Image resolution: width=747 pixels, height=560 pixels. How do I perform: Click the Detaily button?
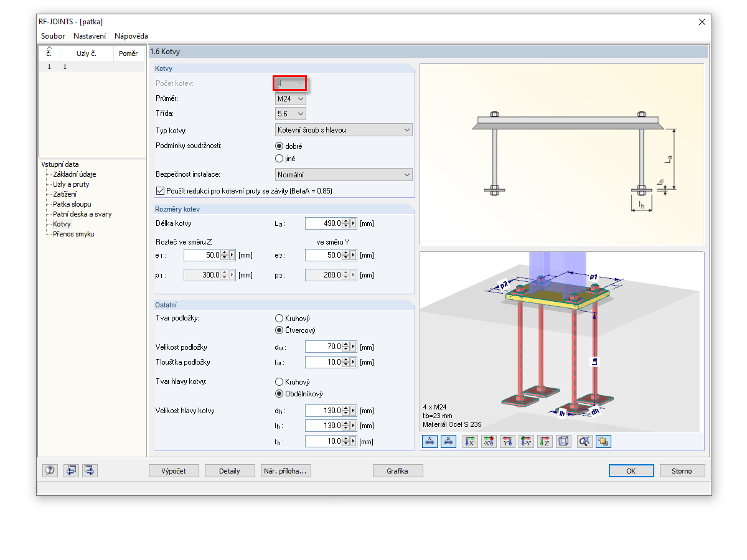tap(230, 471)
